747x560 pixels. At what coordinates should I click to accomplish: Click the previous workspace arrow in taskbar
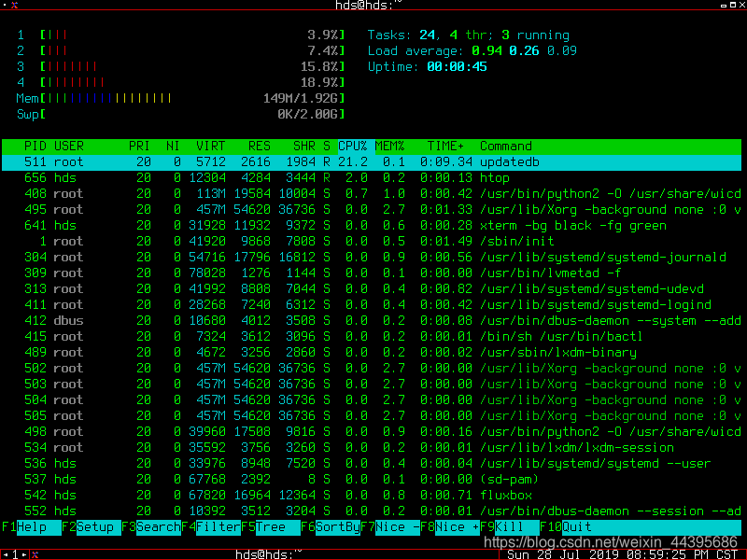coord(6,554)
